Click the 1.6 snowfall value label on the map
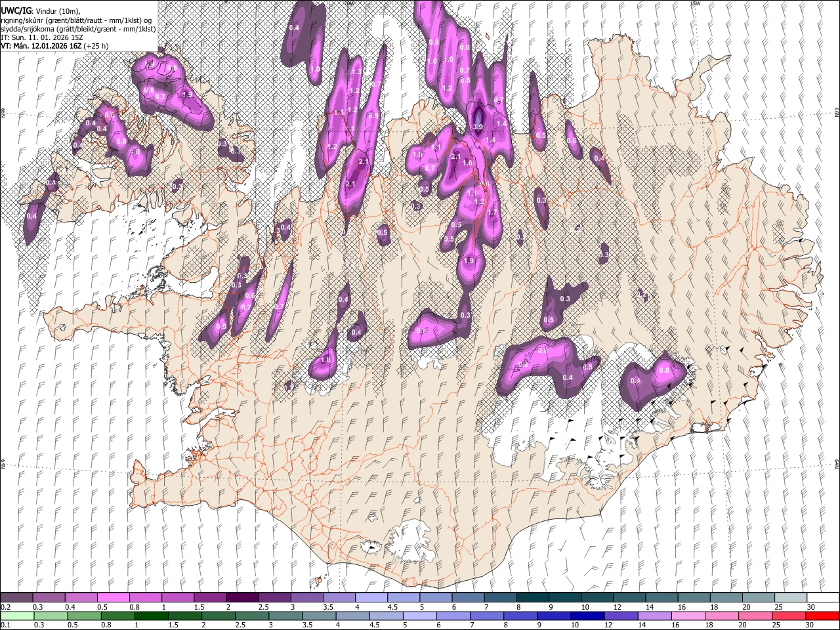Screen dimensions: 840x630 [x=468, y=162]
